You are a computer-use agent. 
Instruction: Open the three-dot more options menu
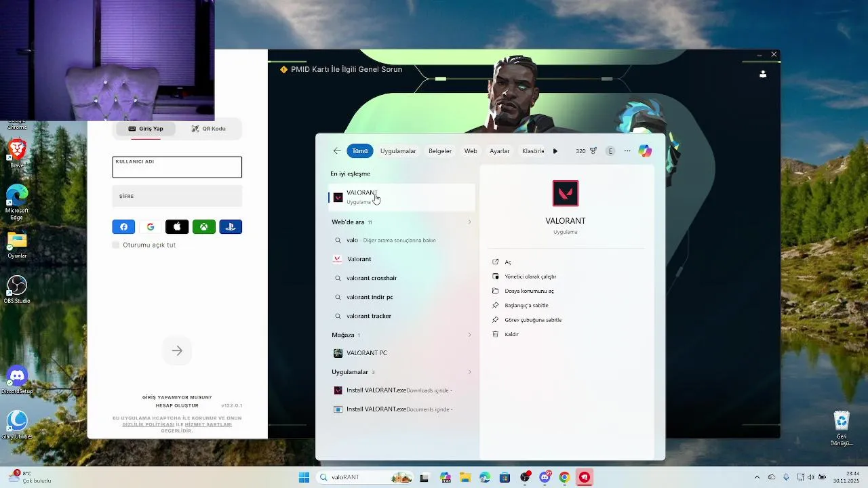(x=627, y=151)
